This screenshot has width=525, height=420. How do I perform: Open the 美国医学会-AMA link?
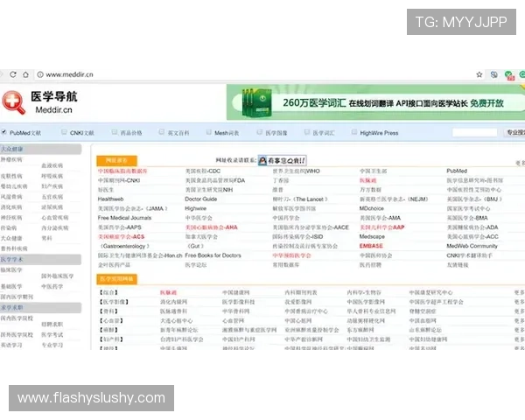380,218
